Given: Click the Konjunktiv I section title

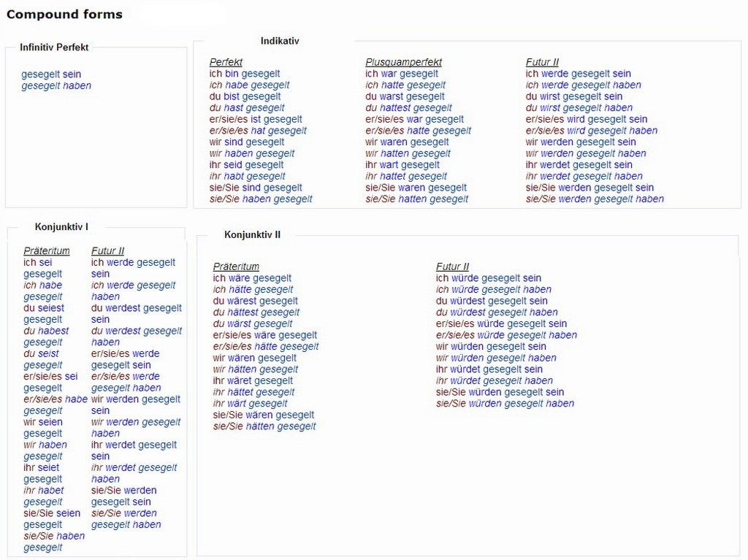Looking at the screenshot, I should (x=61, y=227).
